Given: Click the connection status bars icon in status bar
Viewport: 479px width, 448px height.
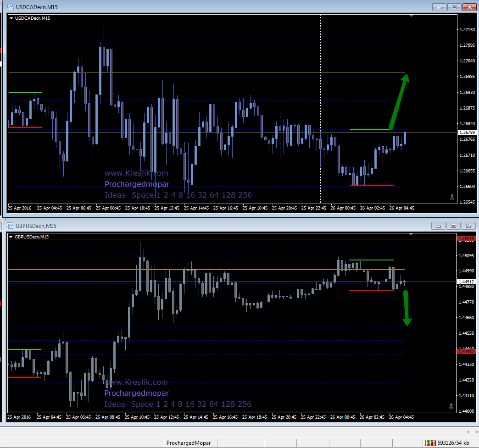Looking at the screenshot, I should click(x=430, y=442).
